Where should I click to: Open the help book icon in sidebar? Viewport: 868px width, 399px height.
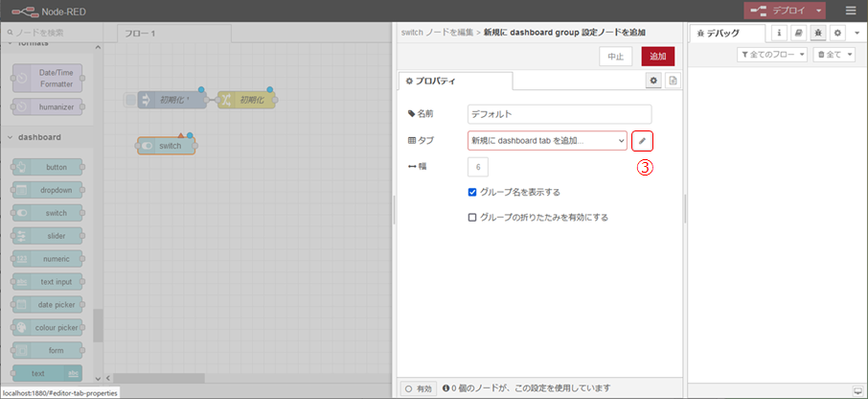[797, 32]
